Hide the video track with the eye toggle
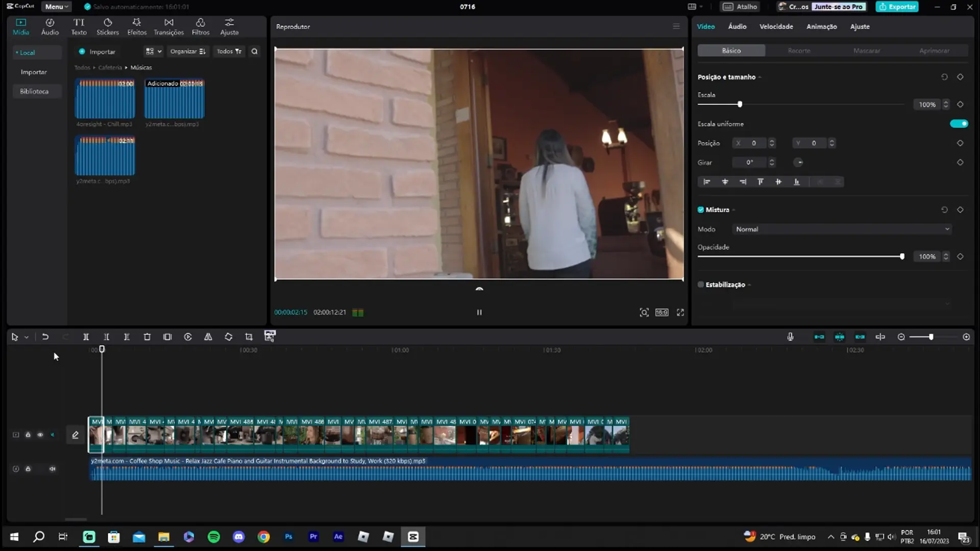The width and height of the screenshot is (980, 551). [40, 435]
